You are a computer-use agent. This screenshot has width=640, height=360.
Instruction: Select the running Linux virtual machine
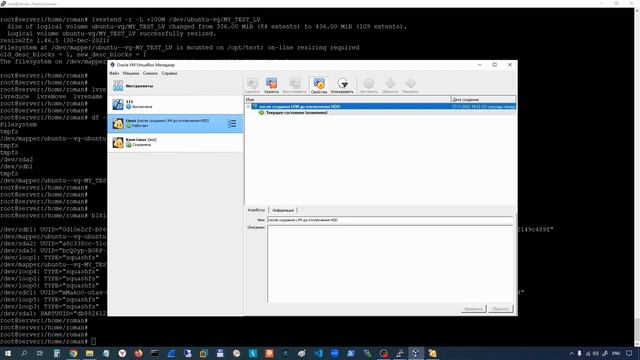coord(176,123)
